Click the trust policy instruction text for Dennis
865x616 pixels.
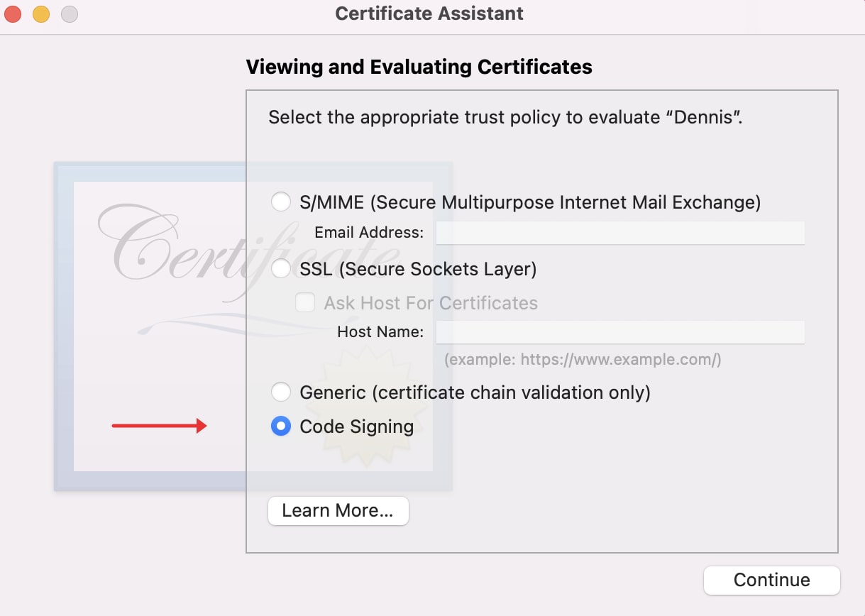tap(505, 117)
